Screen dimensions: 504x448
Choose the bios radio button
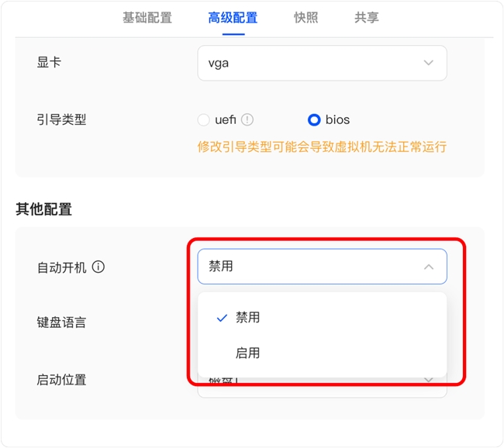pos(314,120)
